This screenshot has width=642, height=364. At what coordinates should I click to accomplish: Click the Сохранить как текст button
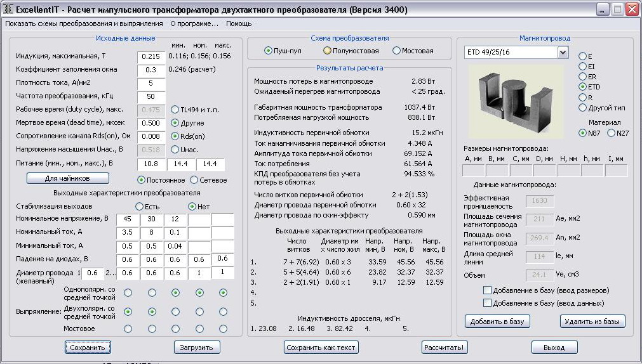click(x=321, y=348)
